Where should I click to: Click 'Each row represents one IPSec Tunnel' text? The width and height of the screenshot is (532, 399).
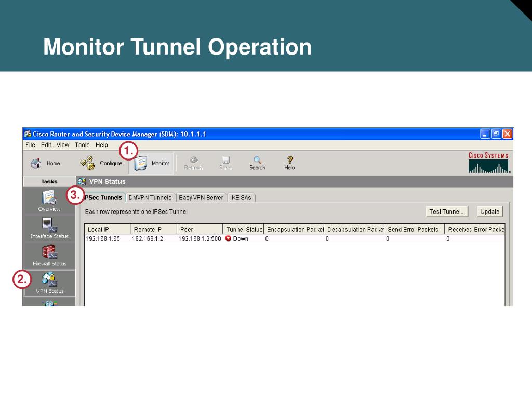click(136, 211)
